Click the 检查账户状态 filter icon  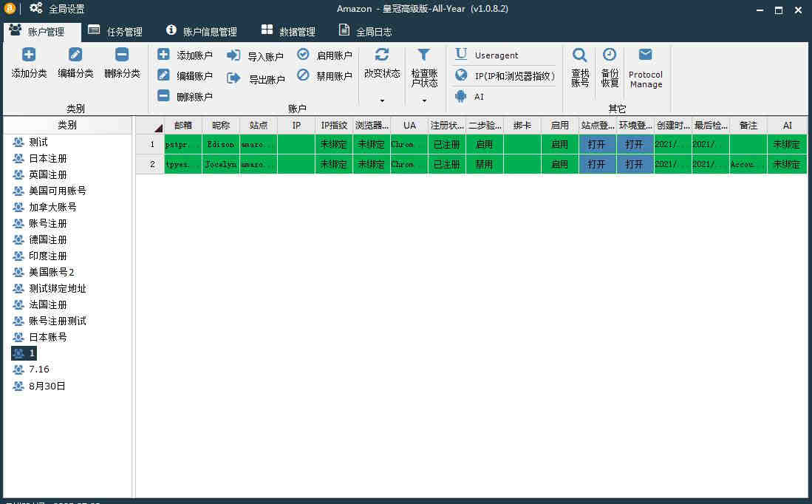tap(423, 55)
